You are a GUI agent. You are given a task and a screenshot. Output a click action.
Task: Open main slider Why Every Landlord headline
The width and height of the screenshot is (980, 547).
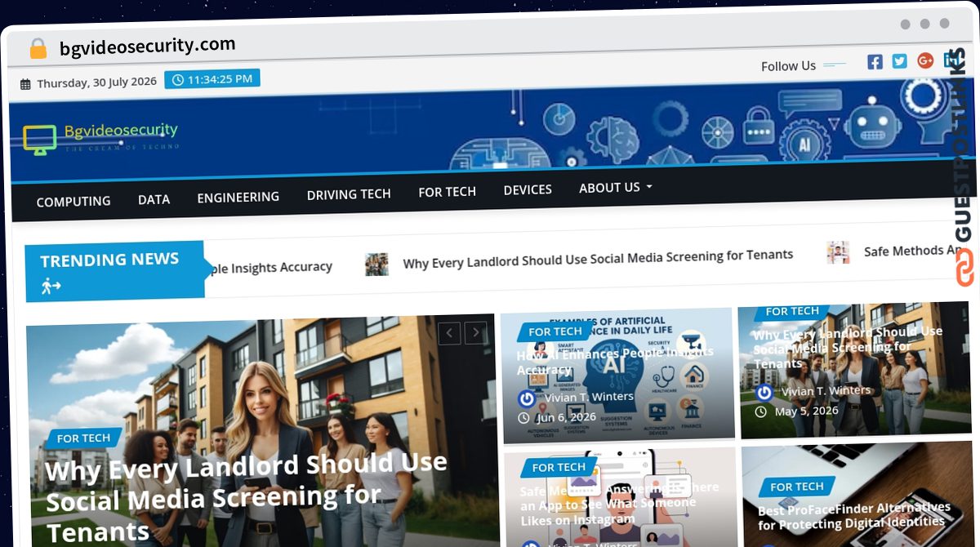tap(245, 496)
